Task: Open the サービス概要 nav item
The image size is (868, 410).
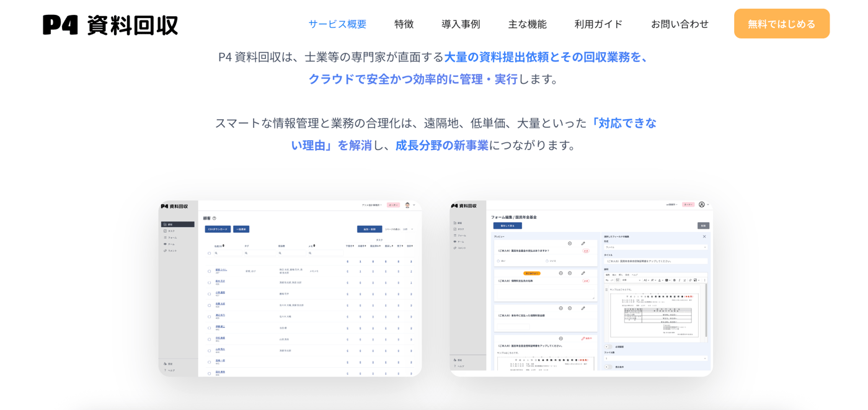Action: pyautogui.click(x=337, y=24)
